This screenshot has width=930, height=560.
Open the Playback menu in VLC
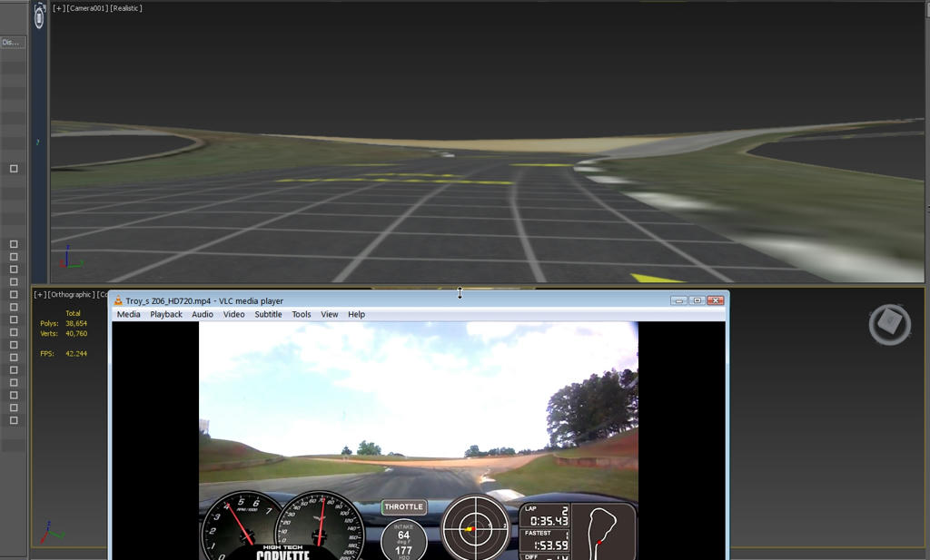coord(166,315)
